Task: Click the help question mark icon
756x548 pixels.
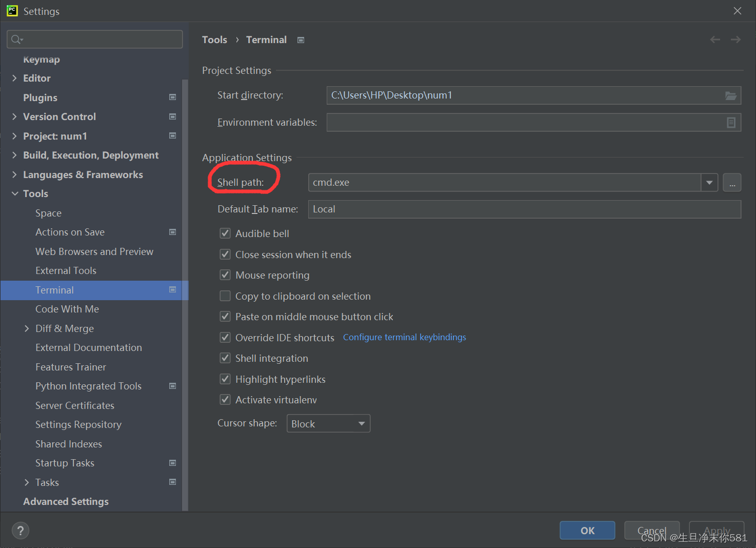Action: (20, 530)
